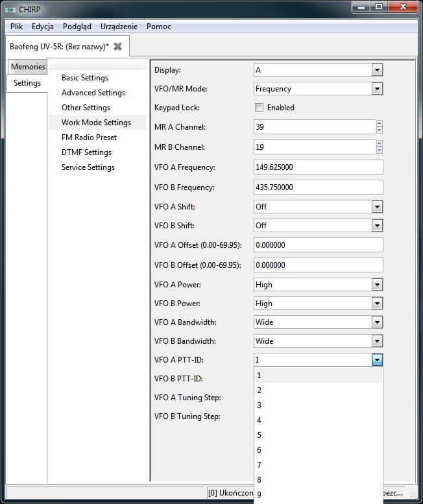
Task: Open the Plik menu
Action: coord(16,27)
